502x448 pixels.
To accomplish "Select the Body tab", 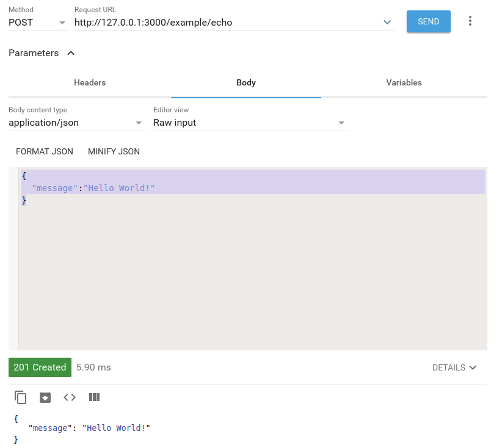I will 246,82.
